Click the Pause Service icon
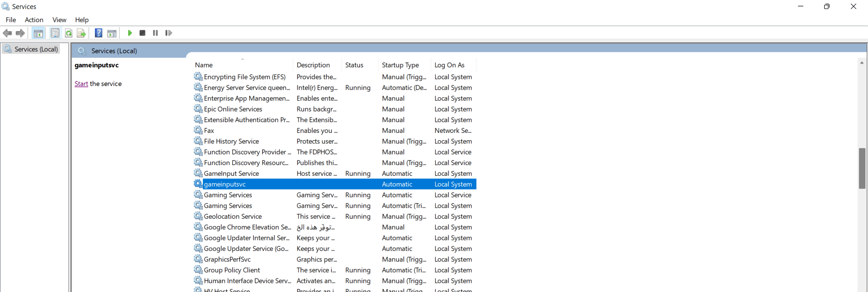 click(x=156, y=33)
